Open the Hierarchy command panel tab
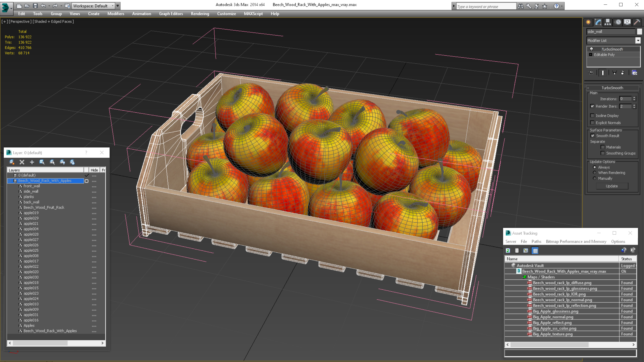Screen dimensions: 644x362 click(608, 22)
